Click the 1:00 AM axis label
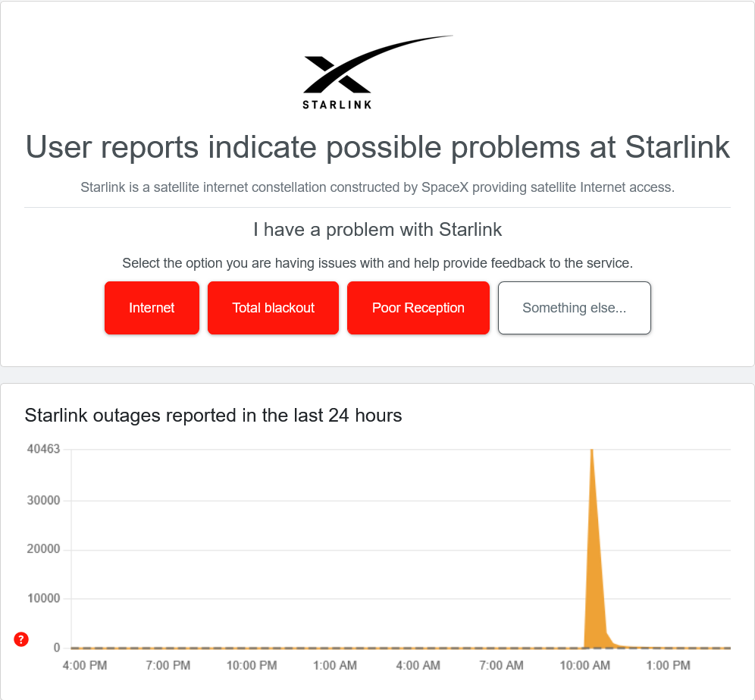Image resolution: width=755 pixels, height=700 pixels. (x=334, y=665)
